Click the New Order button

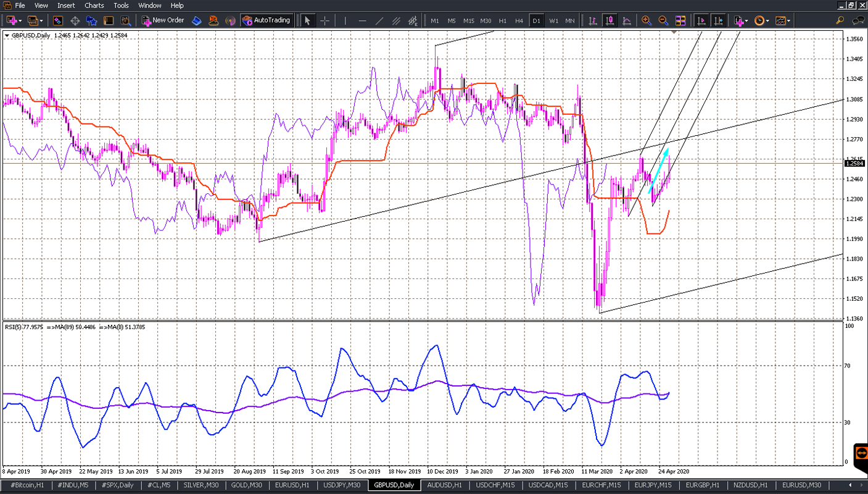[163, 20]
